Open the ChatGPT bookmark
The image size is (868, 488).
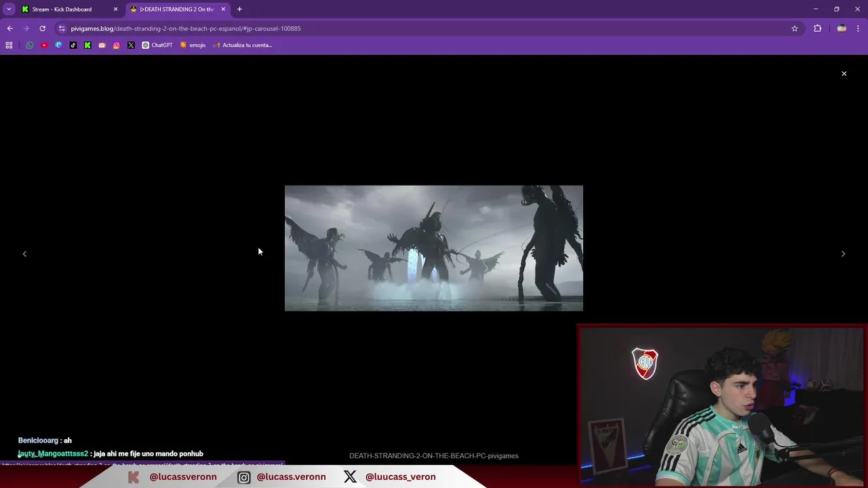coord(157,45)
